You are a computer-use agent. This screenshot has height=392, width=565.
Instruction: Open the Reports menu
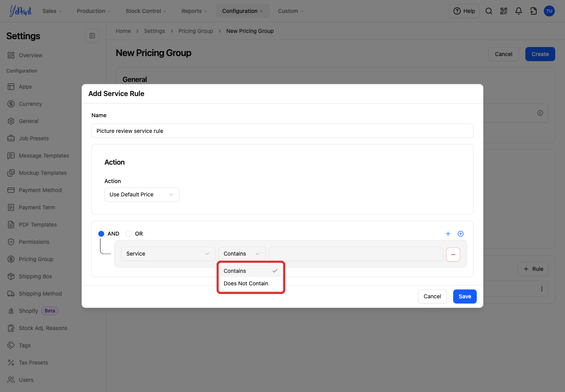(x=194, y=11)
